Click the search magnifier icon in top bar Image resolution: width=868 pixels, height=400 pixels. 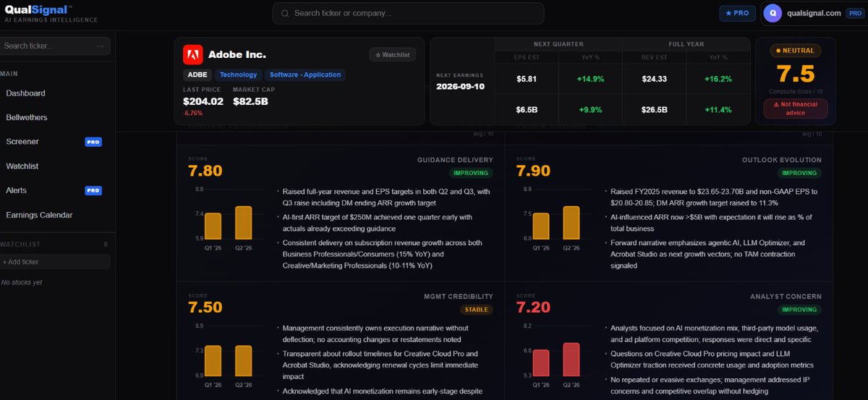[x=285, y=13]
